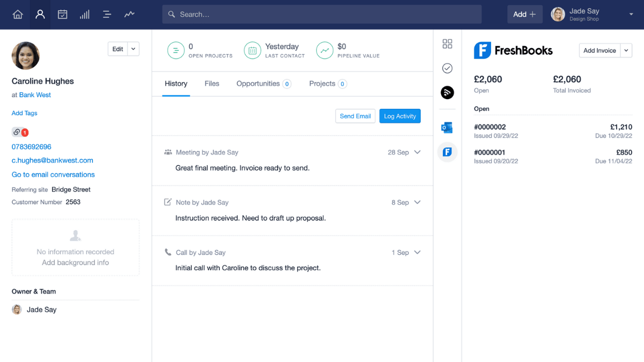This screenshot has width=644, height=362.
Task: Open the Home dashboard icon
Action: coord(17,14)
